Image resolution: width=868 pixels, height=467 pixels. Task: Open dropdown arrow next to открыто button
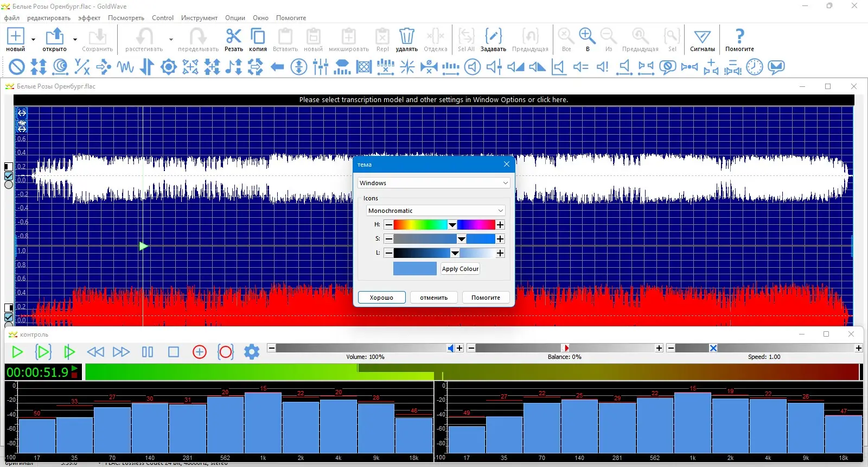pyautogui.click(x=75, y=39)
